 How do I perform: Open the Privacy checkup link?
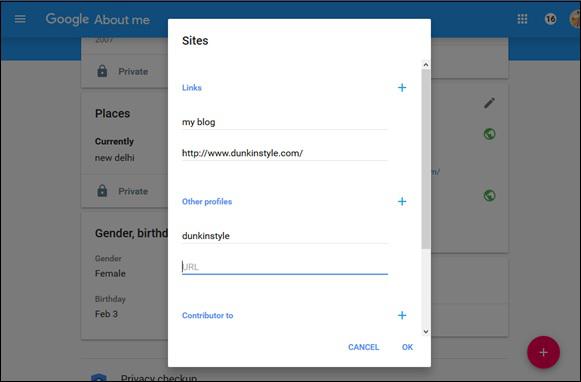click(159, 378)
